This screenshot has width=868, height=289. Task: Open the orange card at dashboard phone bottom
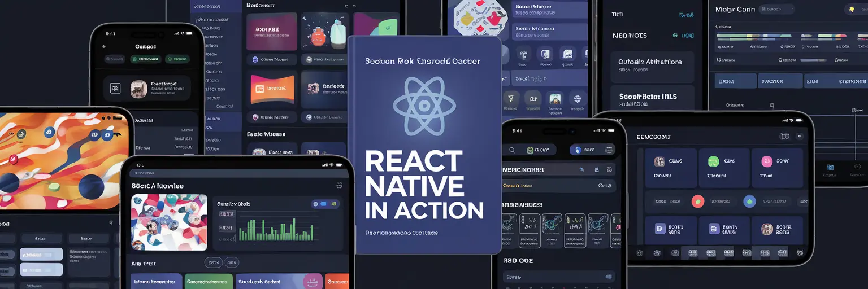(x=338, y=281)
